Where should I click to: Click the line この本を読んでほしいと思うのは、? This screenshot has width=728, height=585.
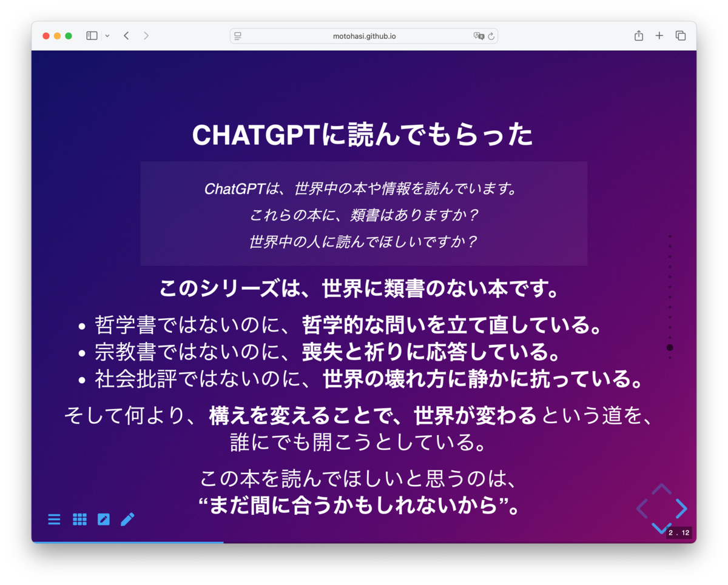[359, 480]
